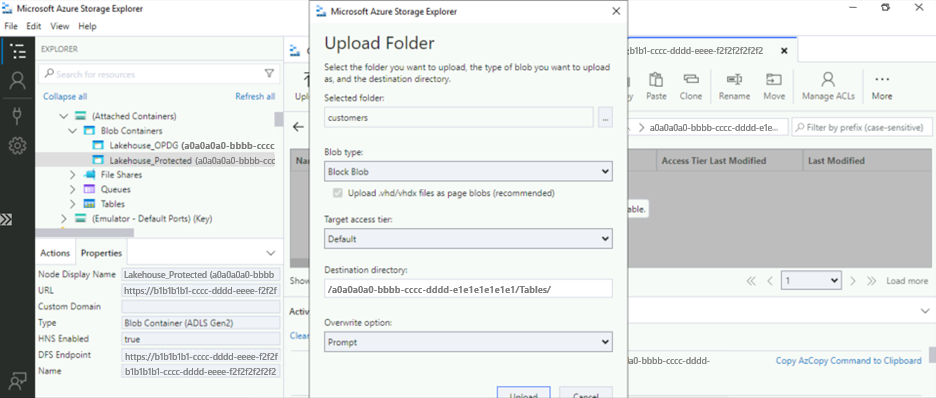936x398 pixels.
Task: Click the breadcrumb a0a0a0a0-bbbb-cccc-dddd path segment
Action: pyautogui.click(x=714, y=127)
